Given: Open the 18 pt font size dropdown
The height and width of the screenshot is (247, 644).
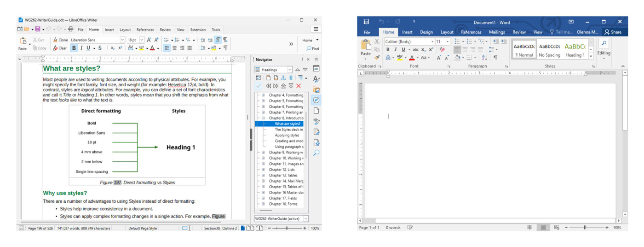Looking at the screenshot, I should [x=142, y=40].
